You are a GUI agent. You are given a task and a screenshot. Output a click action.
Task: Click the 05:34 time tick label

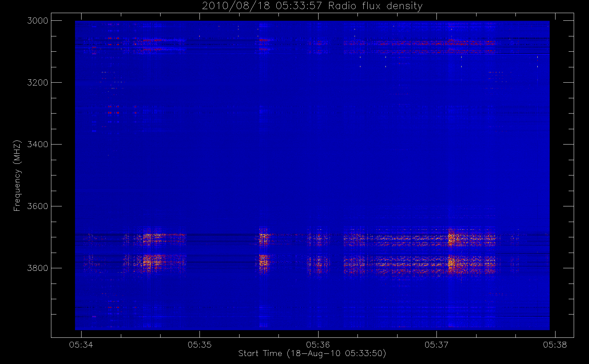[81, 345]
